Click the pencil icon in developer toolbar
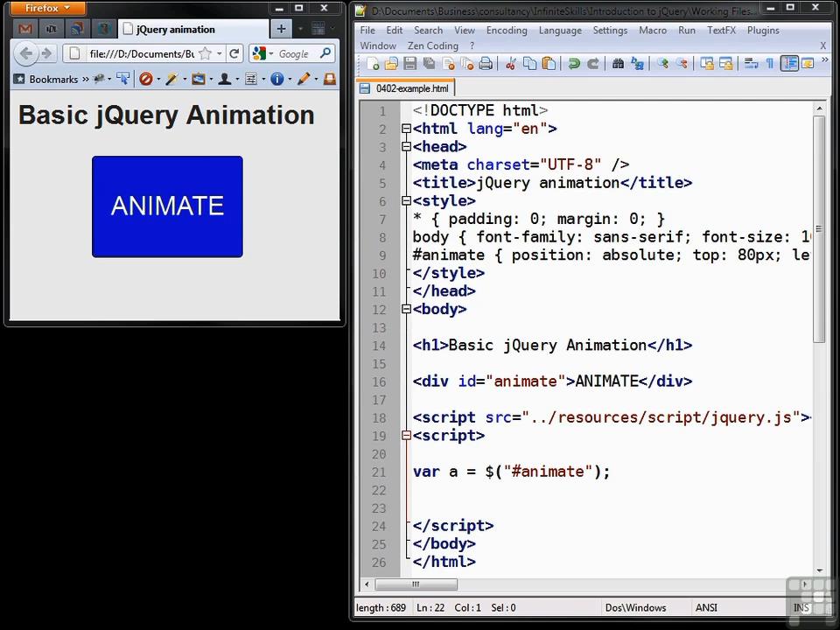Viewport: 840px width, 630px height. pos(304,80)
